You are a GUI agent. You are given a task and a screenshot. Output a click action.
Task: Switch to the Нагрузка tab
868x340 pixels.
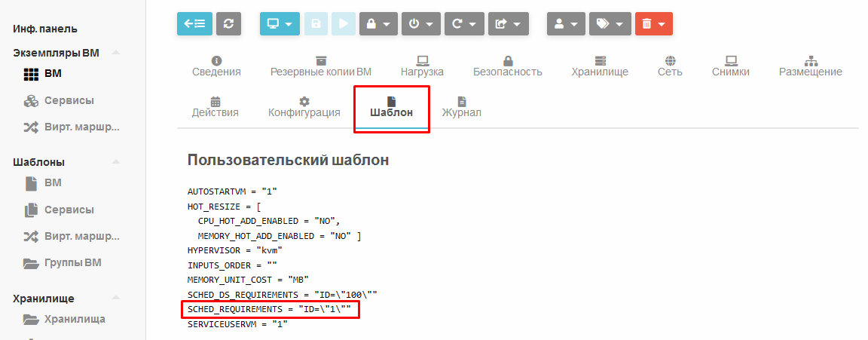click(423, 66)
